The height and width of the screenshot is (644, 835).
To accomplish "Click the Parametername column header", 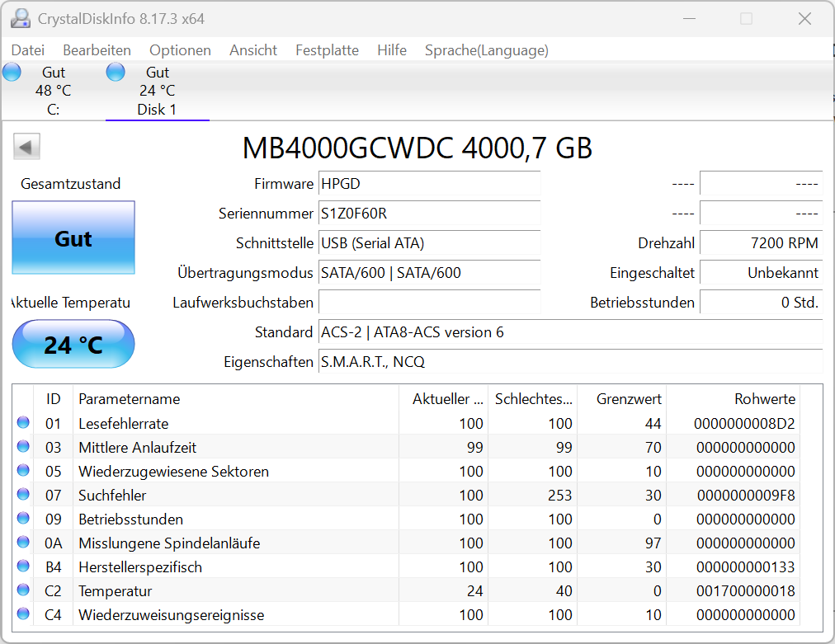I will pyautogui.click(x=235, y=398).
